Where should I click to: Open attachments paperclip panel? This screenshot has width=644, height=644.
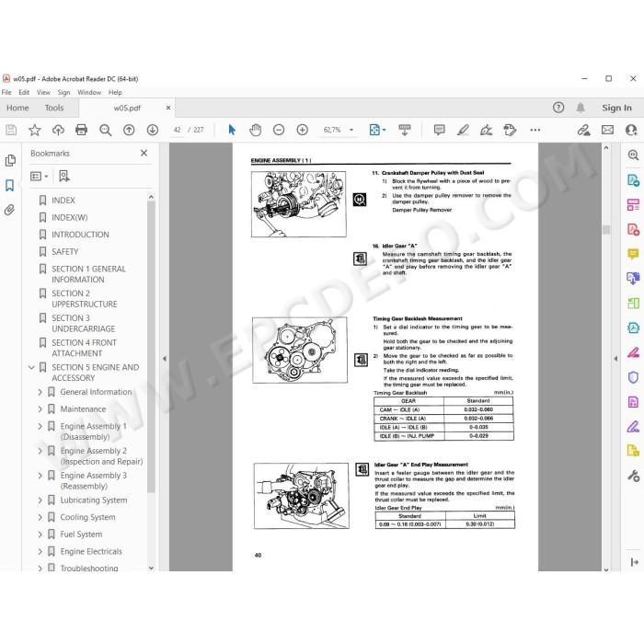coord(9,210)
